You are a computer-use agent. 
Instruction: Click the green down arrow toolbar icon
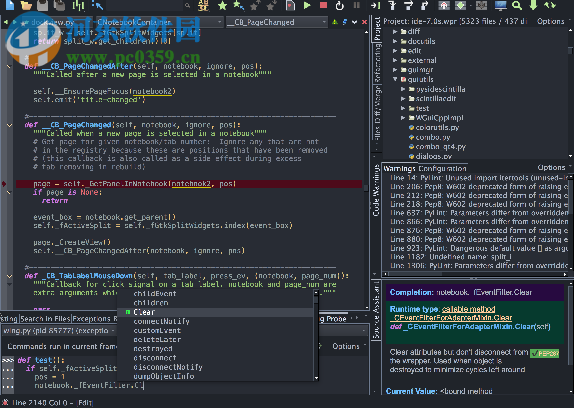click(533, 5)
